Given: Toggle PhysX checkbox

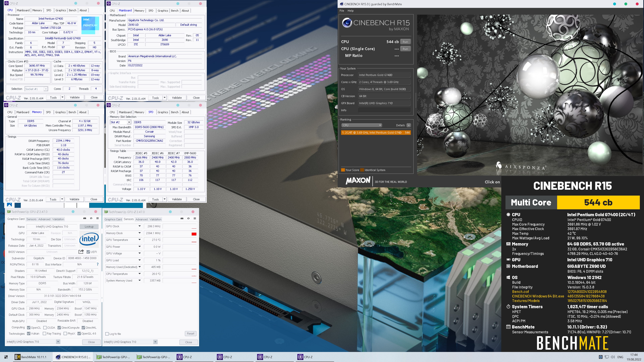Looking at the screenshot, I should pyautogui.click(x=65, y=334).
